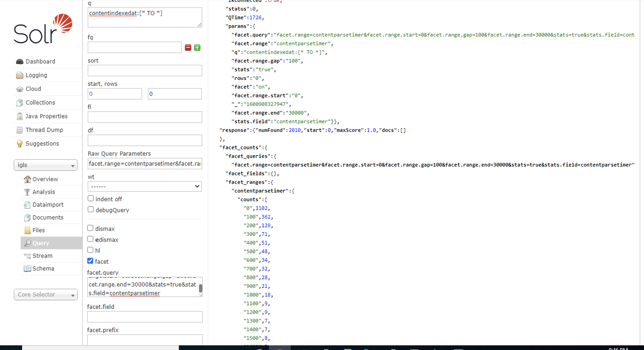Viewport: 644px width, 350px height.
Task: Click the "1000",18 counts entry
Action: pos(258,295)
